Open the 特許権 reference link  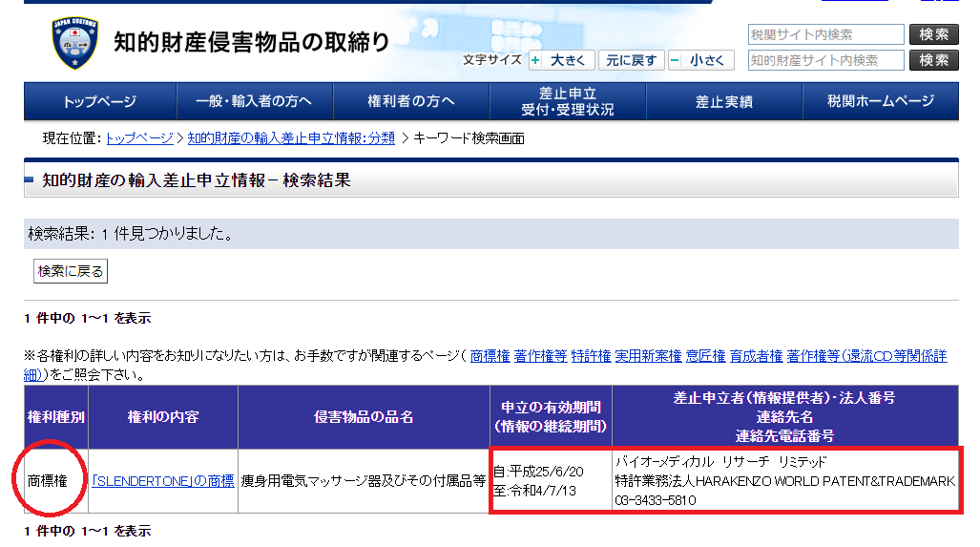coord(591,356)
